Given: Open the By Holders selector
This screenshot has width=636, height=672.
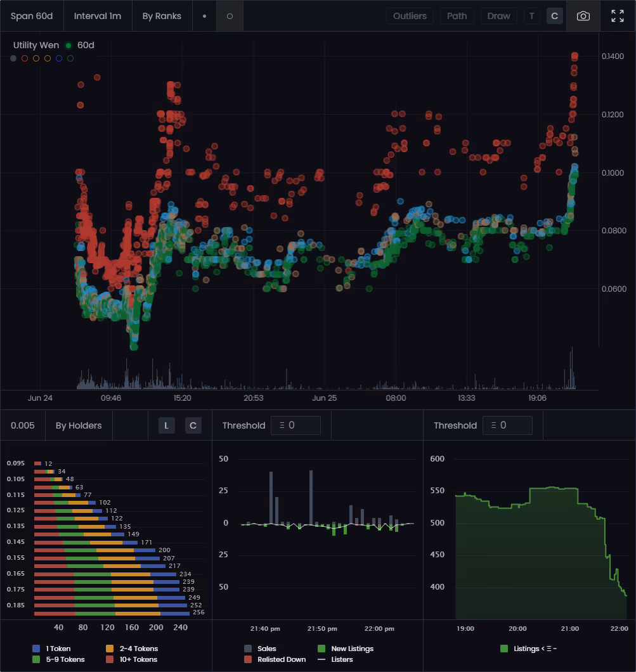Looking at the screenshot, I should click(x=79, y=425).
